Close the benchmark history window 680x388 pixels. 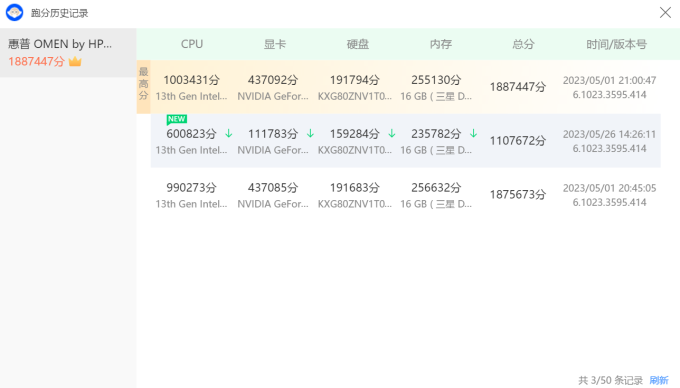click(665, 13)
